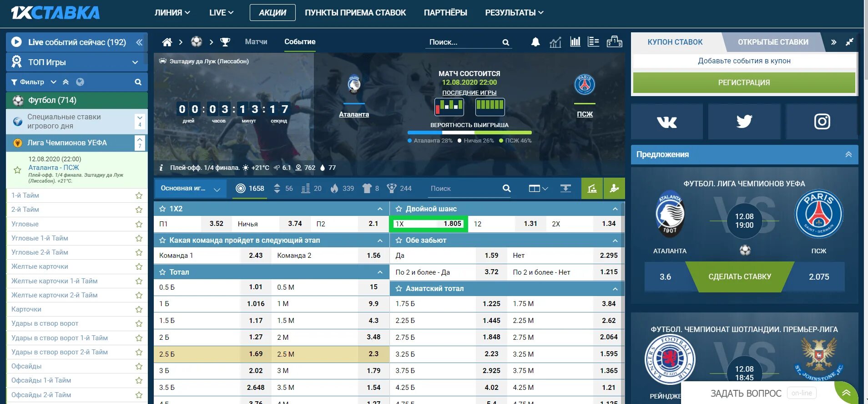
Task: Select the 1X odds 1.805 bet
Action: pos(429,224)
